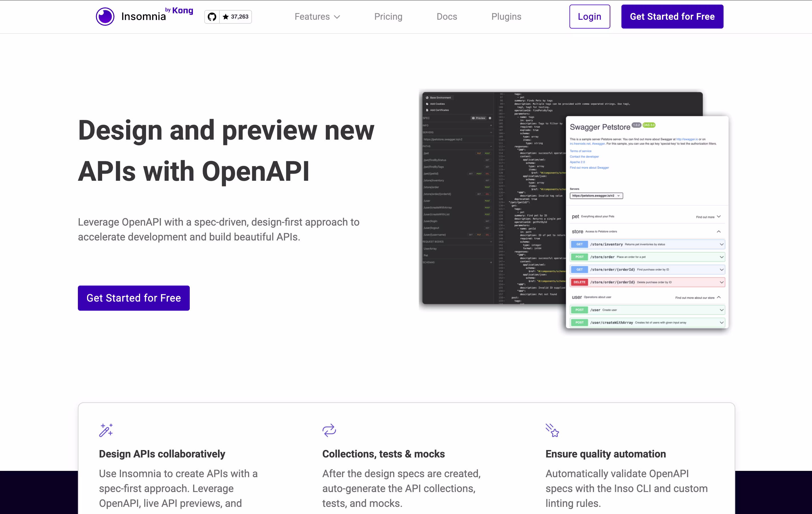Click the 'Ensure quality automation' heading
This screenshot has height=514, width=812.
coord(605,454)
